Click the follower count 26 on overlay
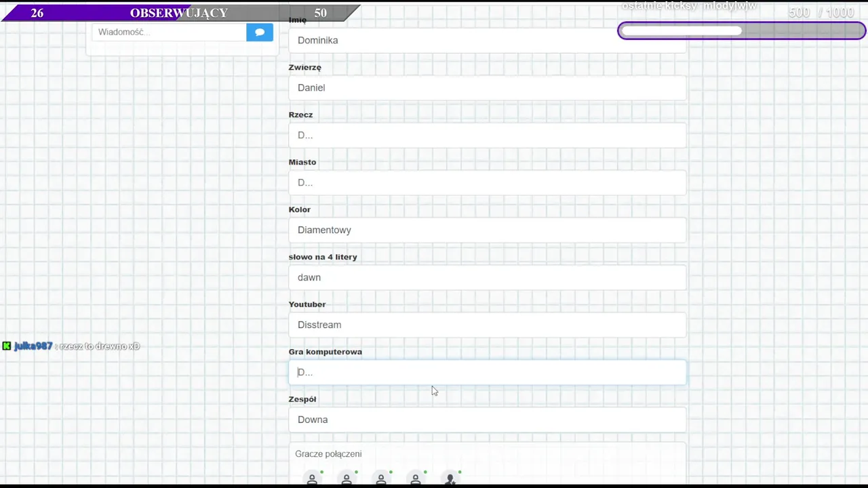868x488 pixels. point(37,13)
